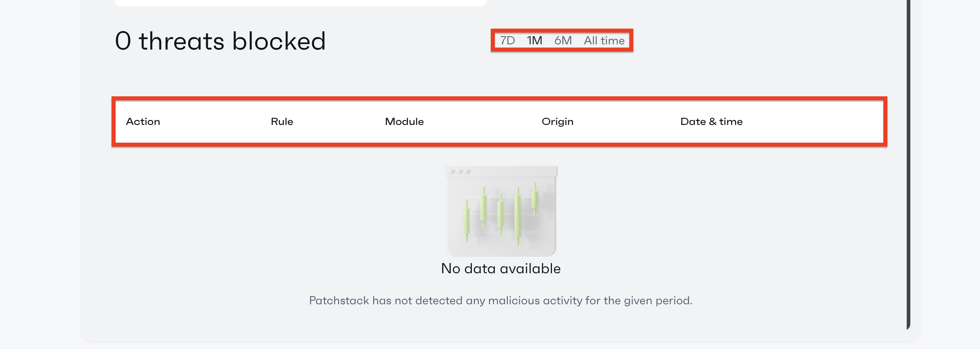Click the leftmost green candlestick in illustration
980x349 pixels.
[x=467, y=220]
